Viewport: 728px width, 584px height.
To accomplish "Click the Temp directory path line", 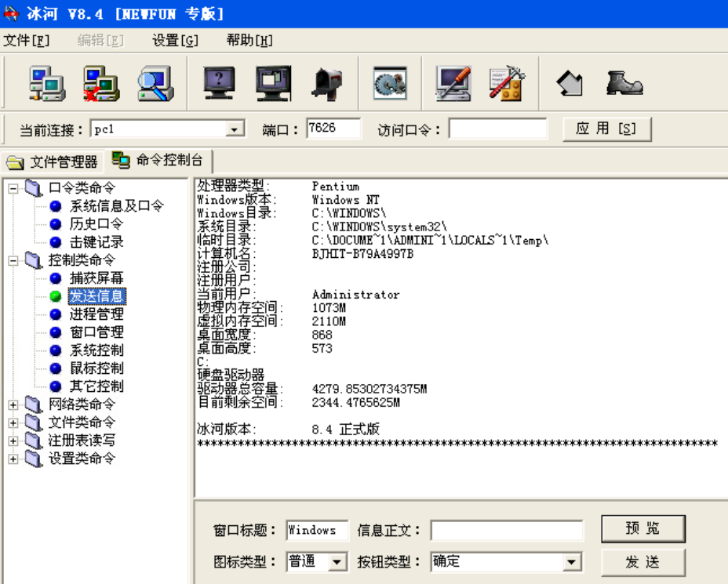I will coord(430,241).
